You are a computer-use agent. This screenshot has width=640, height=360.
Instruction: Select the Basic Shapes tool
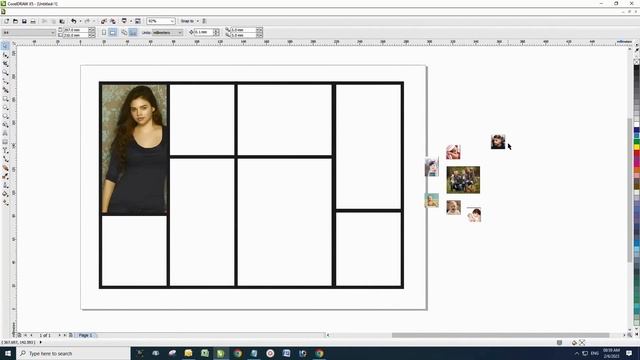tap(5, 124)
